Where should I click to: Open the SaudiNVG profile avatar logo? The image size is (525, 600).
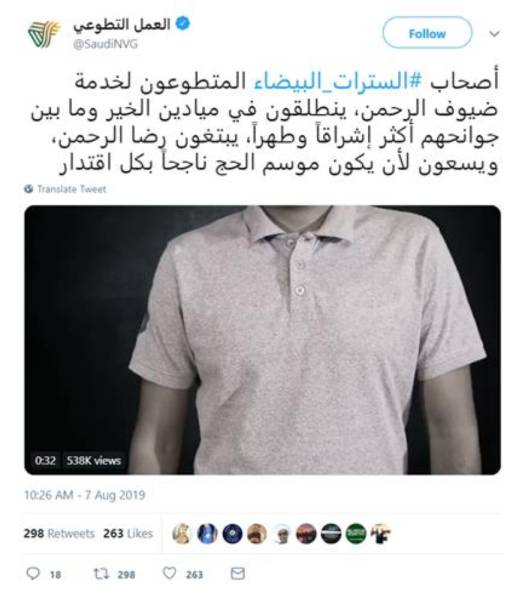(x=44, y=34)
